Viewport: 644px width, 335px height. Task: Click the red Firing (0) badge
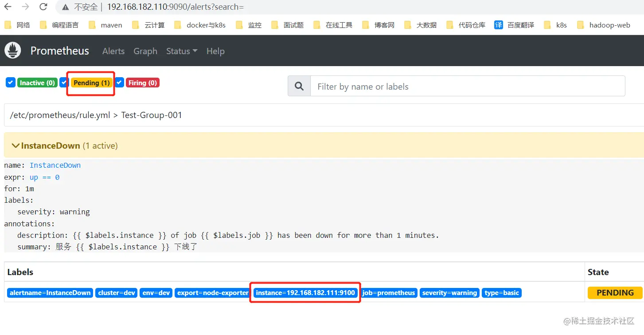pyautogui.click(x=142, y=83)
